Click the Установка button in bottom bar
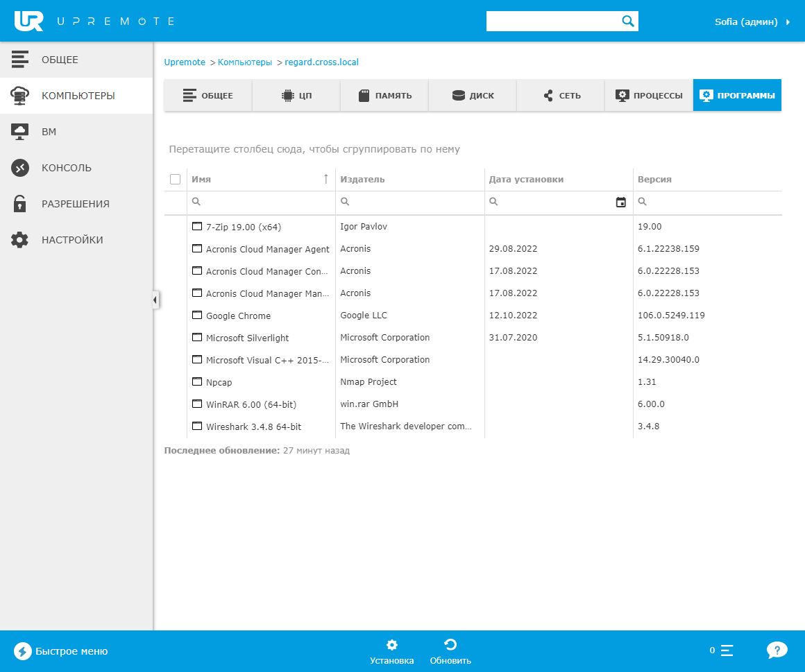805x672 pixels. [x=391, y=651]
